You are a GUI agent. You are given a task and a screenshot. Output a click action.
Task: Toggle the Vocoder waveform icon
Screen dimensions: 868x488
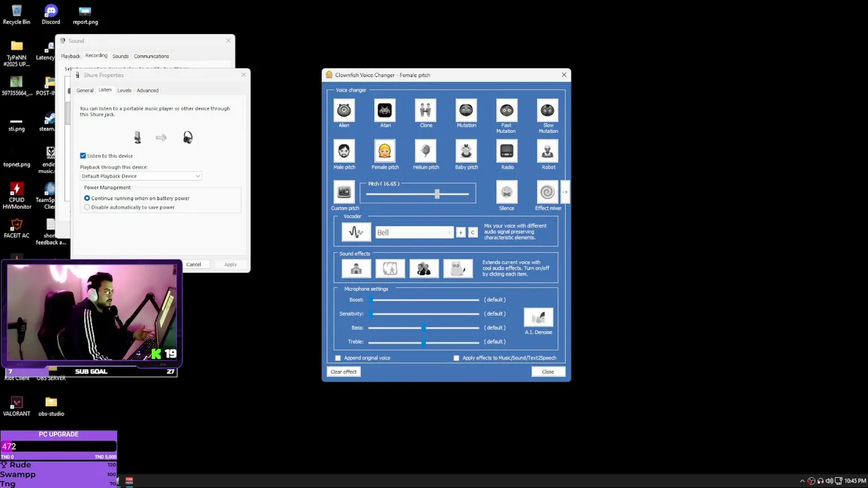click(356, 232)
